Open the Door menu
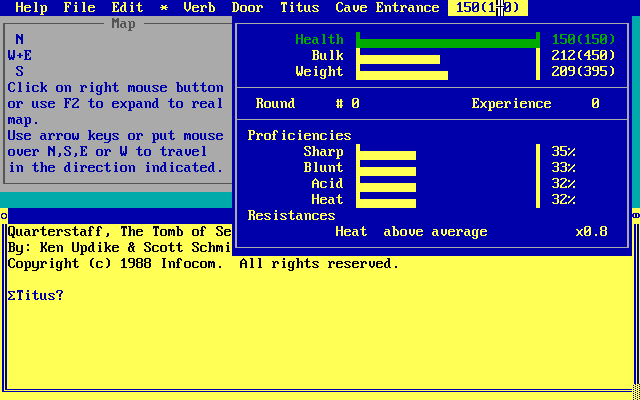 [x=247, y=8]
